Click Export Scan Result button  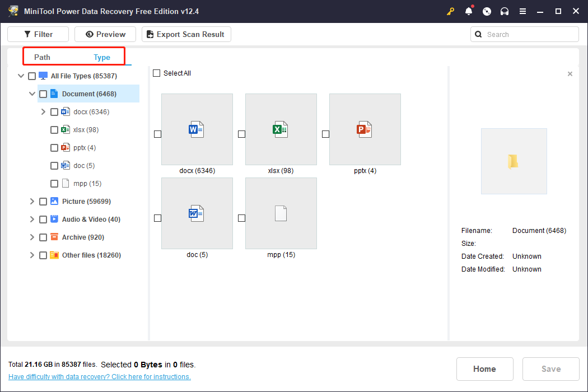(x=186, y=34)
